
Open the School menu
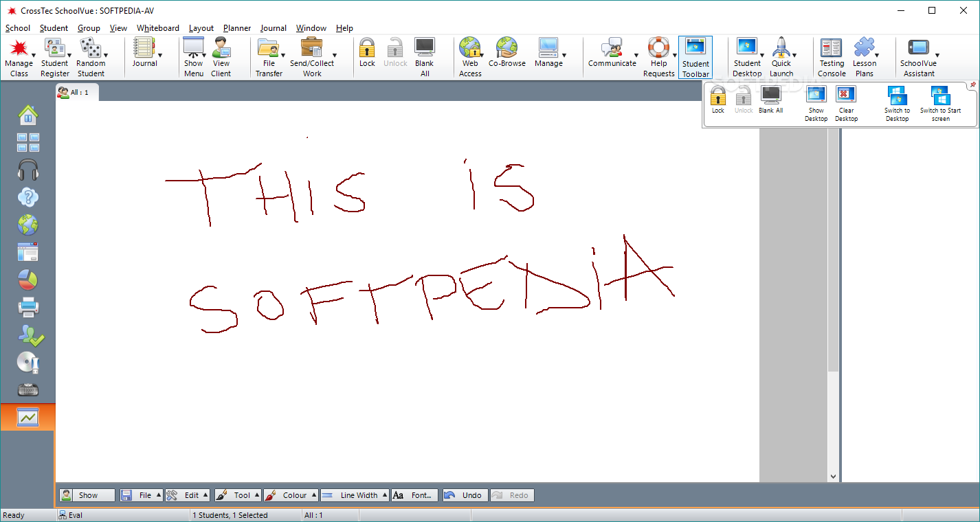click(18, 28)
